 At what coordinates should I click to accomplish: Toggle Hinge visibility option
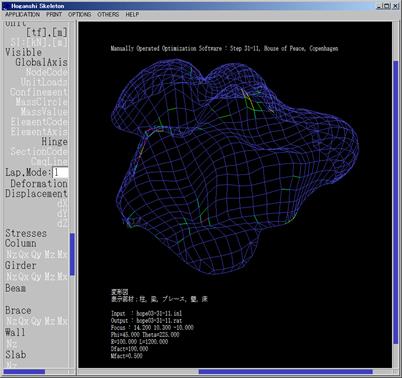coord(54,142)
